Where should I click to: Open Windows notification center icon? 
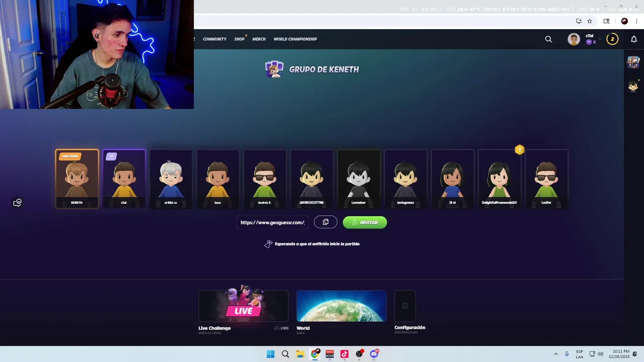635,354
